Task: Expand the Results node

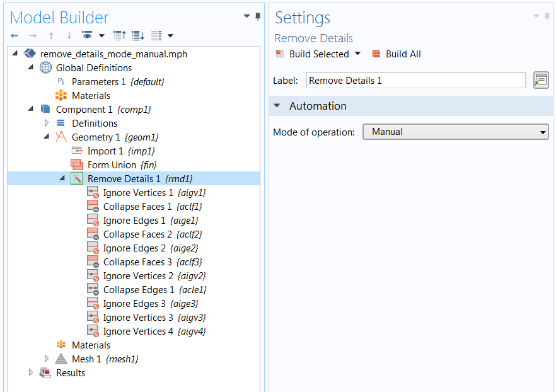Action: [31, 372]
